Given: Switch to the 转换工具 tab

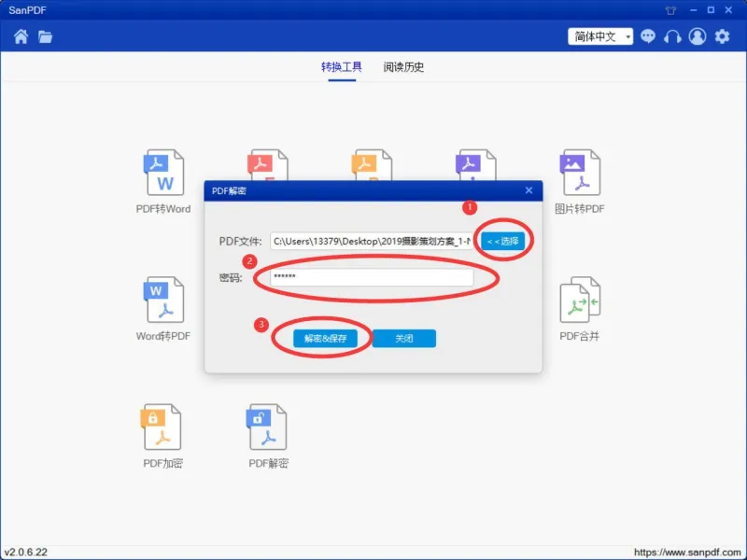Looking at the screenshot, I should [342, 66].
